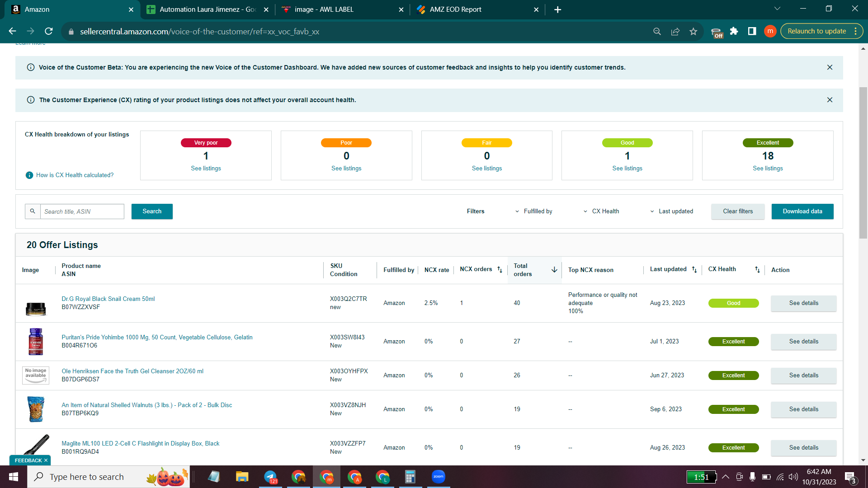Bookmark this page with star icon
Image resolution: width=868 pixels, height=488 pixels.
(693, 31)
